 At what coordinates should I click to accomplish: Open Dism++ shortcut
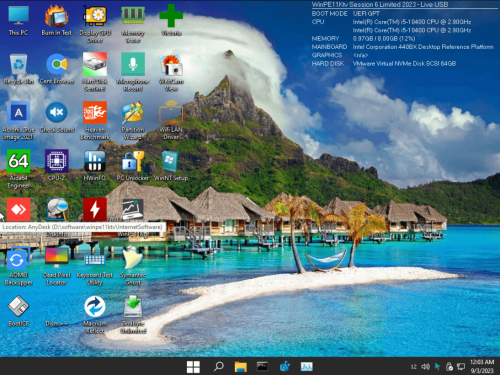coord(57,311)
